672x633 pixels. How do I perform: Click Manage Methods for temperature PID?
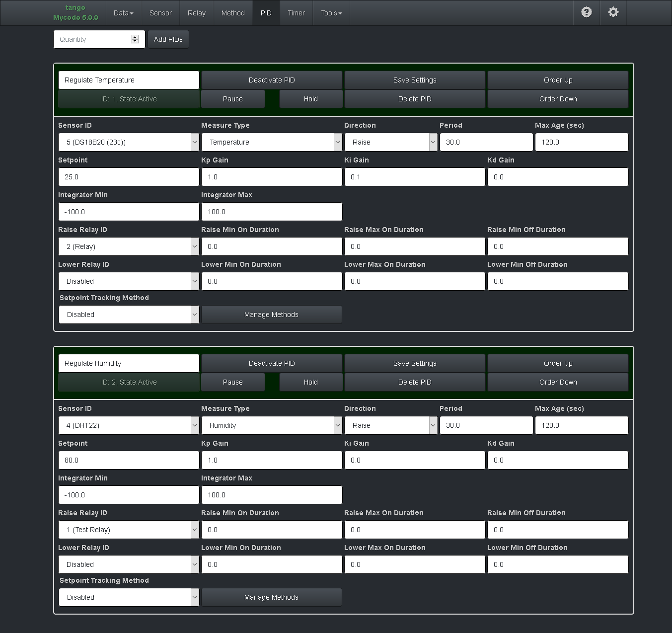(x=271, y=315)
